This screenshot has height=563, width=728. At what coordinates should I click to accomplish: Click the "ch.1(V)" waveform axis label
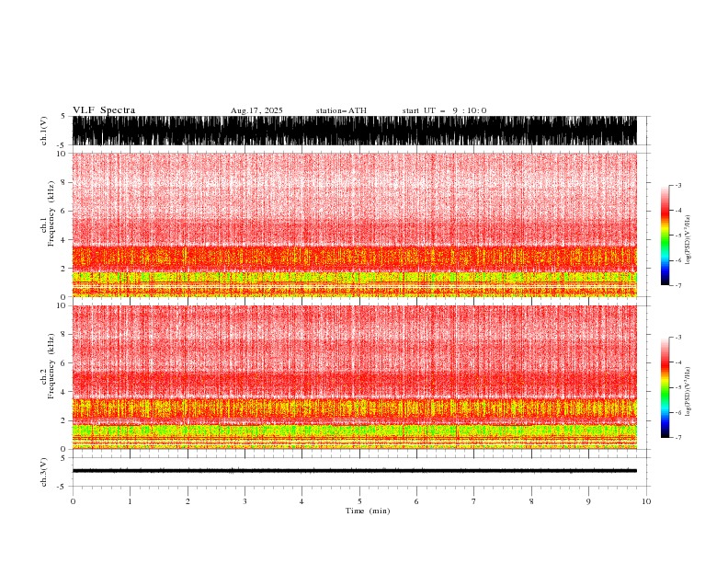pyautogui.click(x=44, y=131)
